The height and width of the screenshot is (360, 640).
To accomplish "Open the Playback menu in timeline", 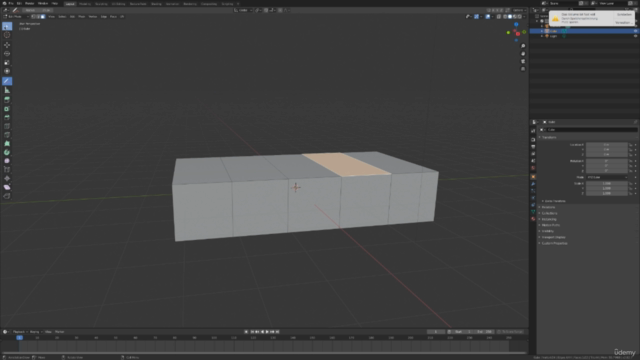I will (19, 332).
